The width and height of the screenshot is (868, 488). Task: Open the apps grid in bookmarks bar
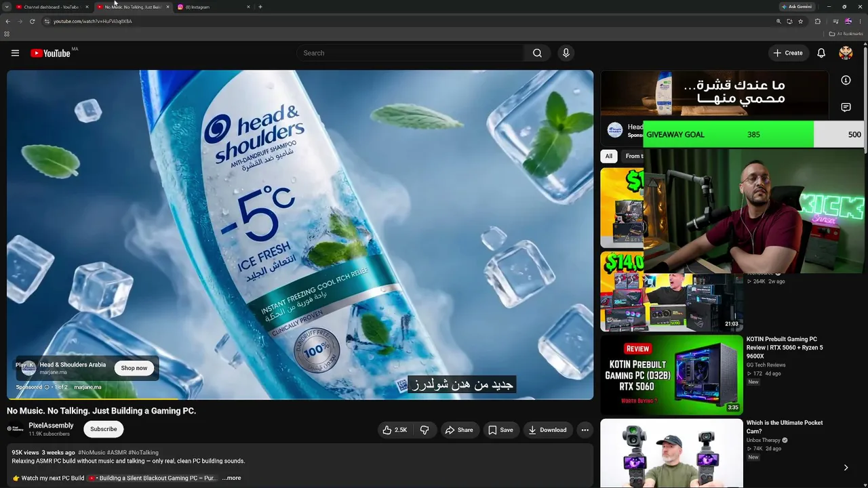[x=7, y=33]
